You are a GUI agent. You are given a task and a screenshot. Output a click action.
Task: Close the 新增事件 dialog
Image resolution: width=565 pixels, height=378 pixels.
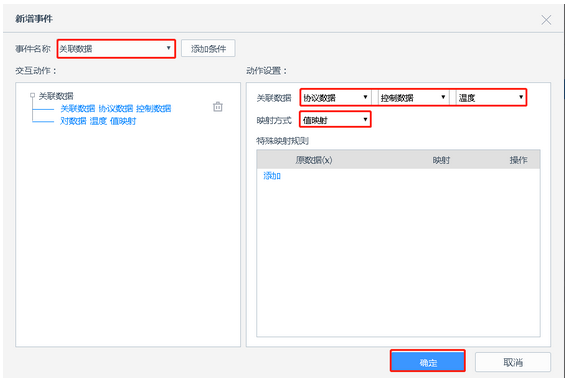546,20
